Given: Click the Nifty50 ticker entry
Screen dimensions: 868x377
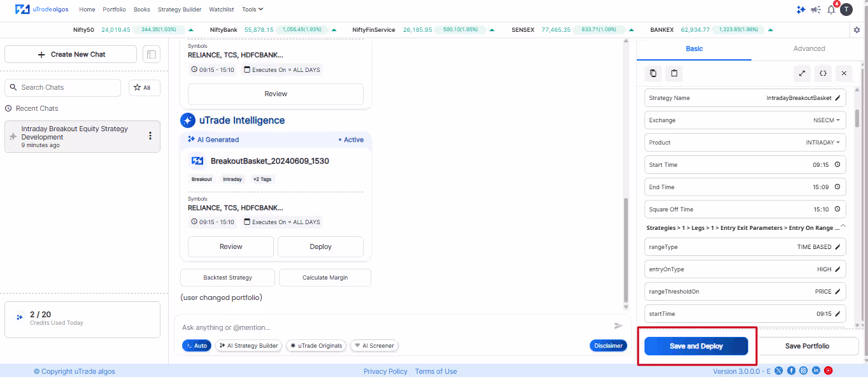Looking at the screenshot, I should click(x=134, y=30).
